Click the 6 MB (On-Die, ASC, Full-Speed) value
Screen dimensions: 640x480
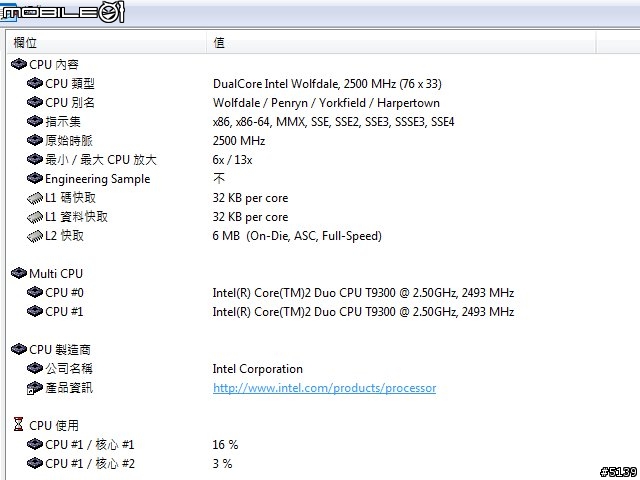coord(297,236)
